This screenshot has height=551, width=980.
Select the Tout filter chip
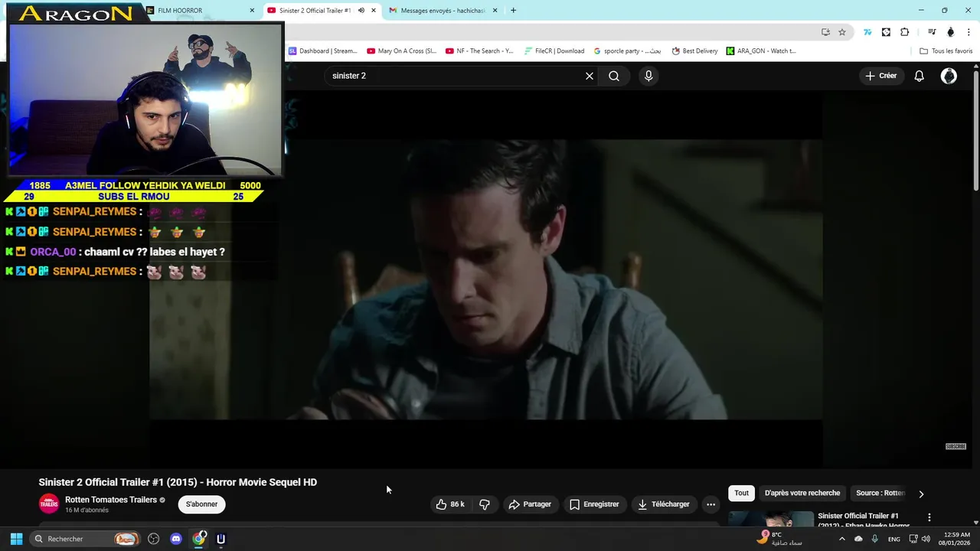coord(741,493)
